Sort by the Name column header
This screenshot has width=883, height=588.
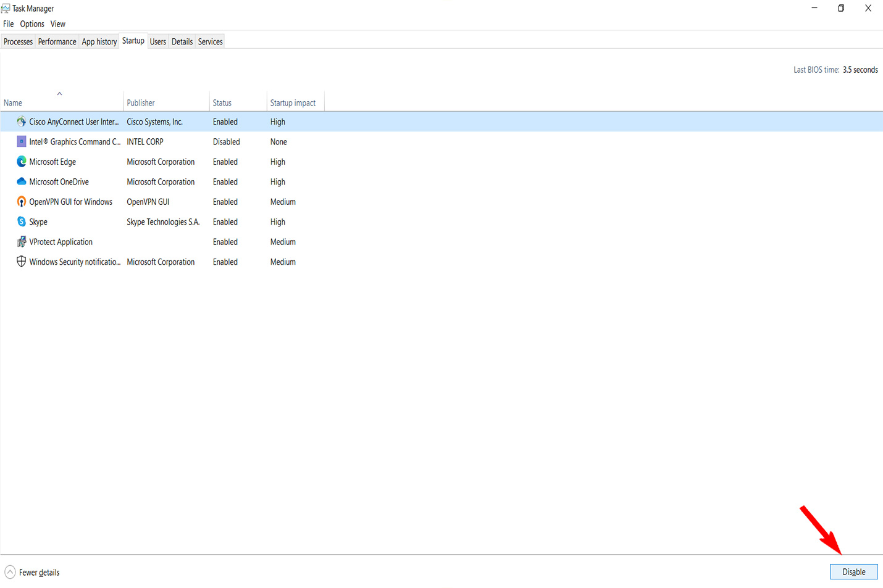click(62, 102)
